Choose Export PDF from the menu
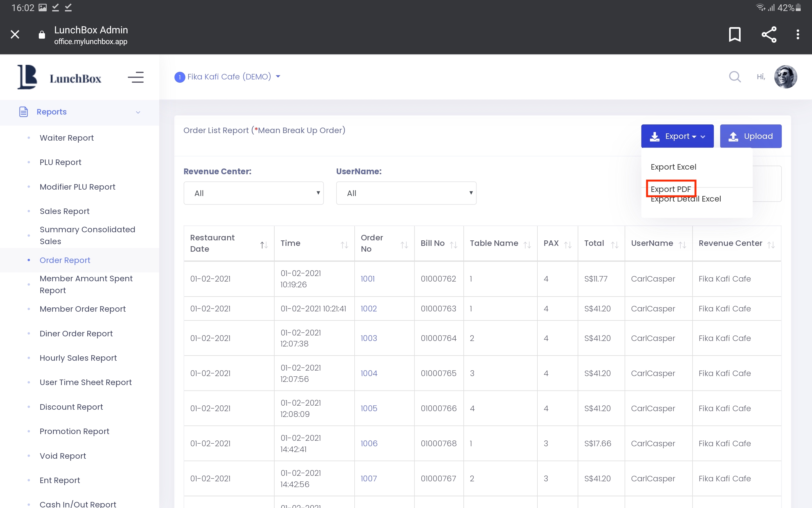The height and width of the screenshot is (508, 812). pyautogui.click(x=670, y=188)
